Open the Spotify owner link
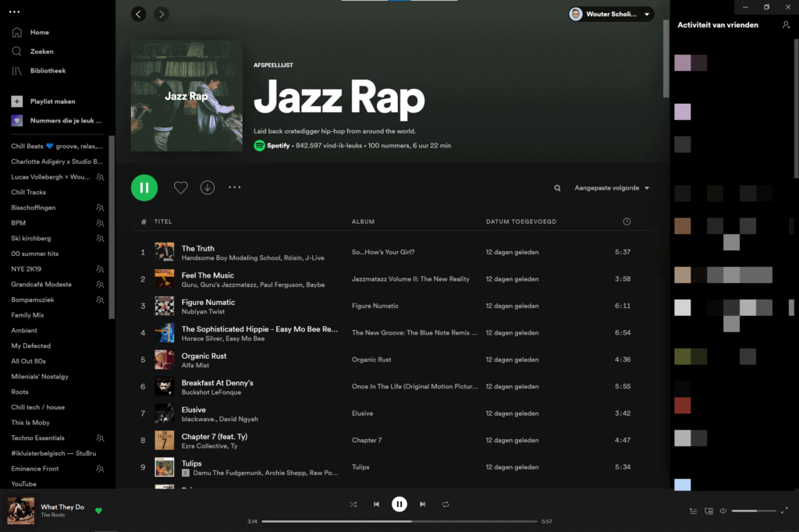 click(279, 146)
